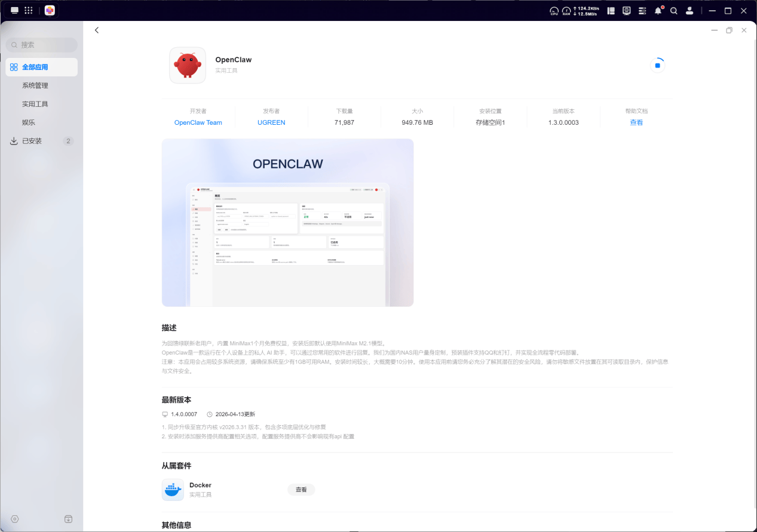Screen dimensions: 757x532
Task: Click the App Center taskbar icon
Action: tap(50, 10)
